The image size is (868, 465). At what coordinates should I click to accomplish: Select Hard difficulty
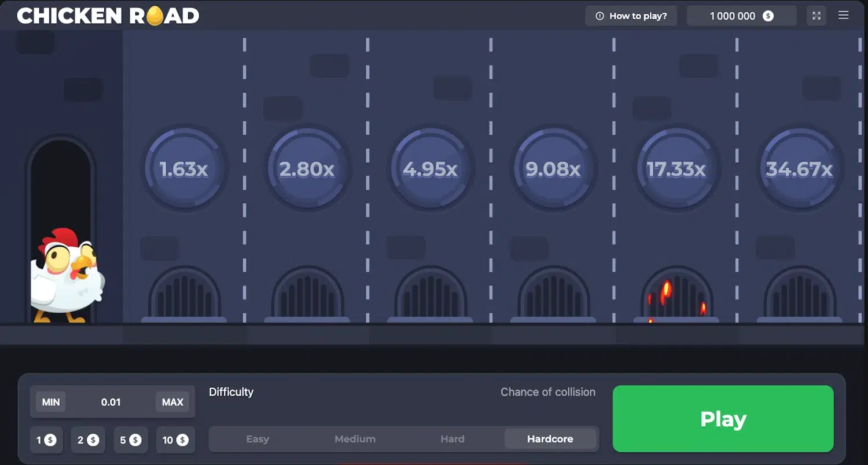pos(453,439)
